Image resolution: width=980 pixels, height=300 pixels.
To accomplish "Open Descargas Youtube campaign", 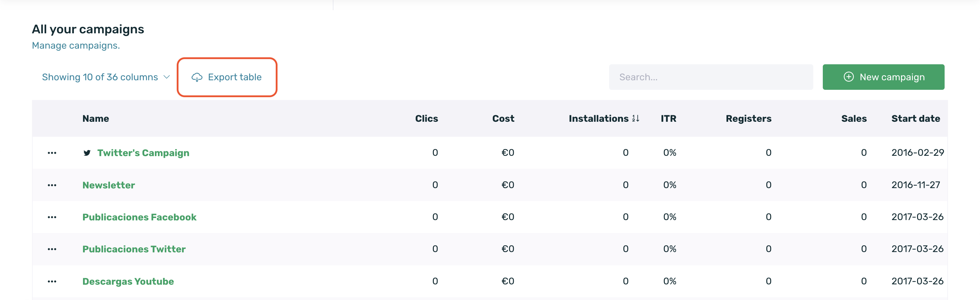I will (128, 281).
